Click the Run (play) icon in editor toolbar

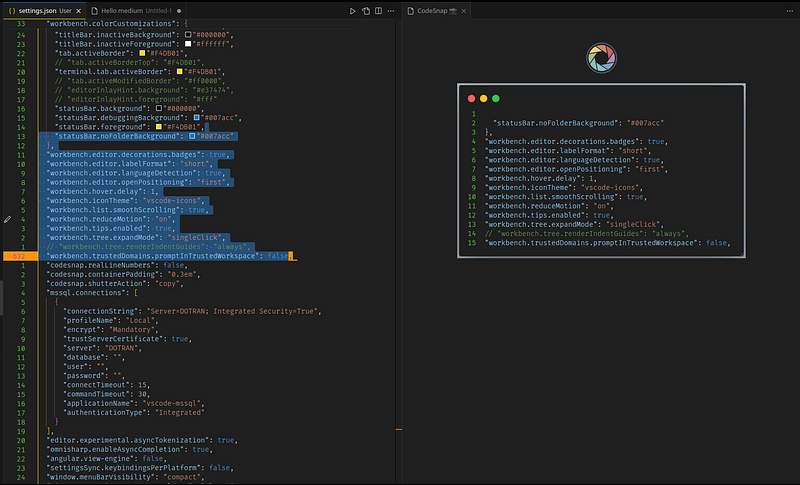coord(352,11)
